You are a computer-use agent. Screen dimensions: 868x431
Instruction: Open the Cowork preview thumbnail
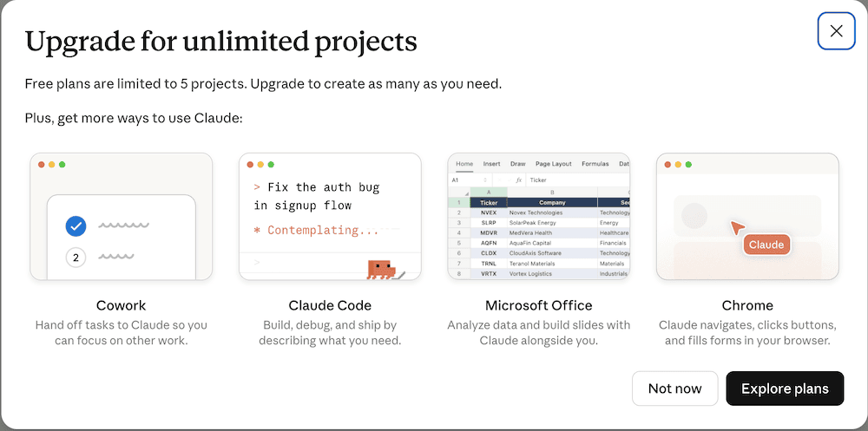(122, 216)
